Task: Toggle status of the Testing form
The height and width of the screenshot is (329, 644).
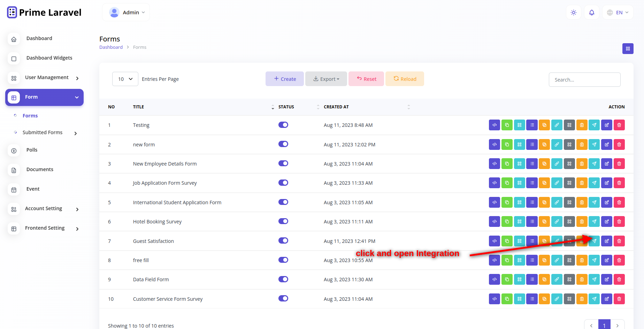Action: click(x=283, y=125)
